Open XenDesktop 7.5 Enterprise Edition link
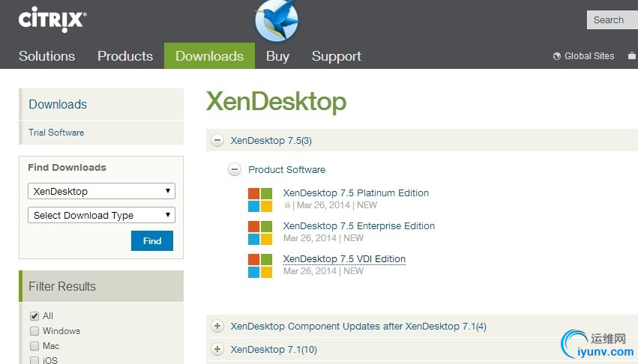 [359, 225]
